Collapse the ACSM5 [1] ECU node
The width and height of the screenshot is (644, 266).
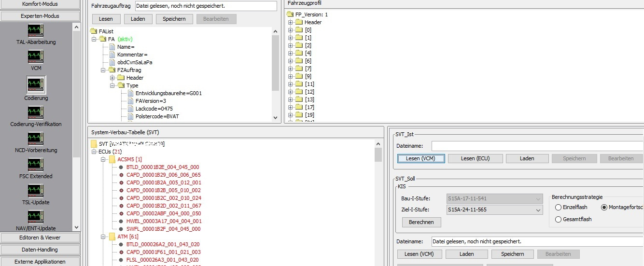[103, 159]
